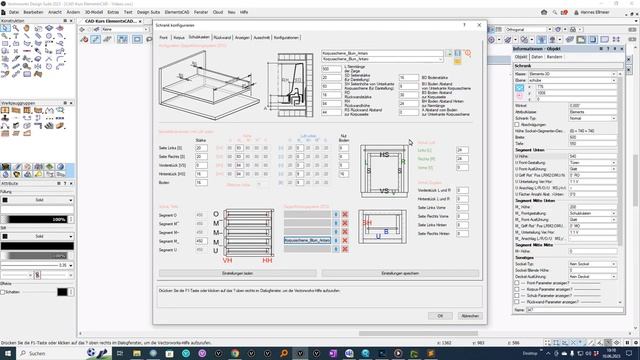This screenshot has width=640, height=360.
Task: Click the question mark help icon in dialog title
Action: point(464,25)
